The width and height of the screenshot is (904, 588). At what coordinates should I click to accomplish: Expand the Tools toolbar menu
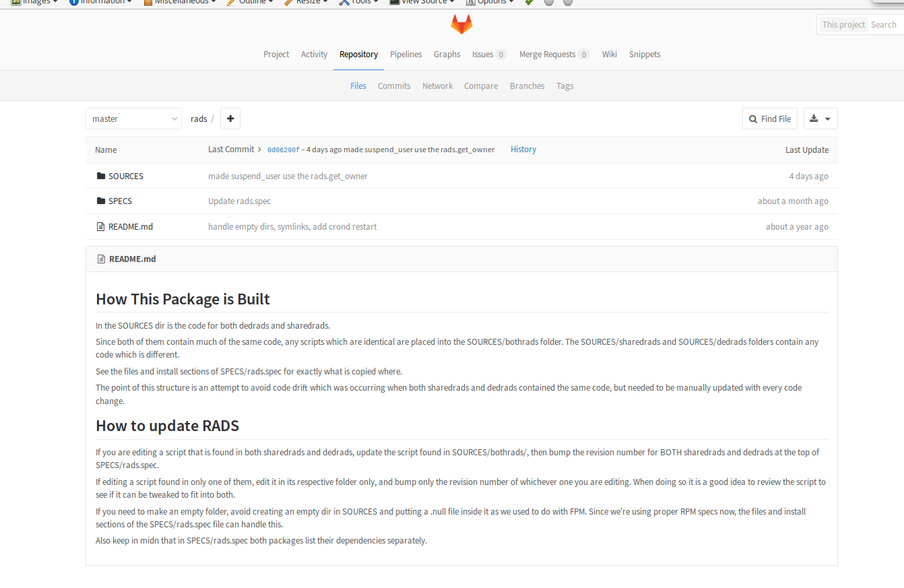coord(360,2)
